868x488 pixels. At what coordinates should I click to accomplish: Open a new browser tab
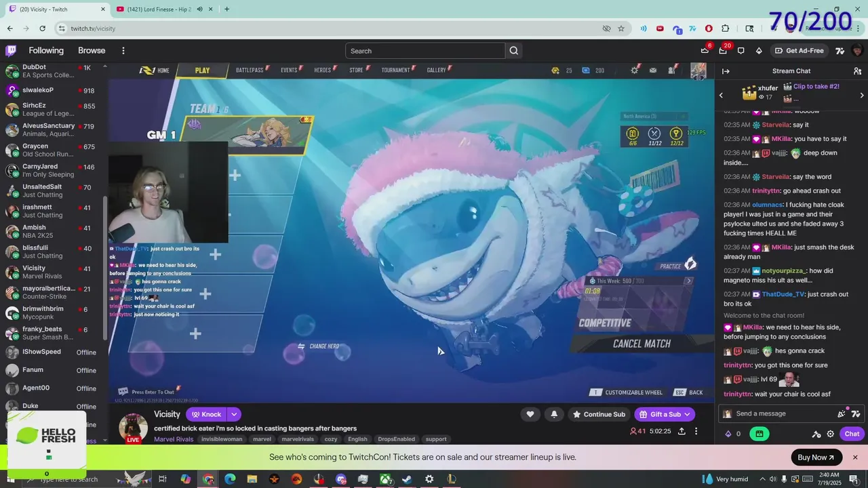coord(226,9)
